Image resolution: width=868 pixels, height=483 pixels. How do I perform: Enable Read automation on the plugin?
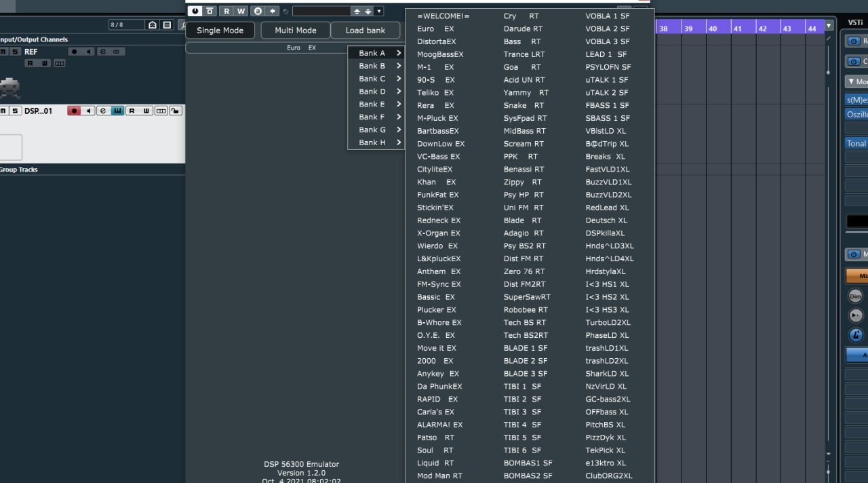click(226, 11)
